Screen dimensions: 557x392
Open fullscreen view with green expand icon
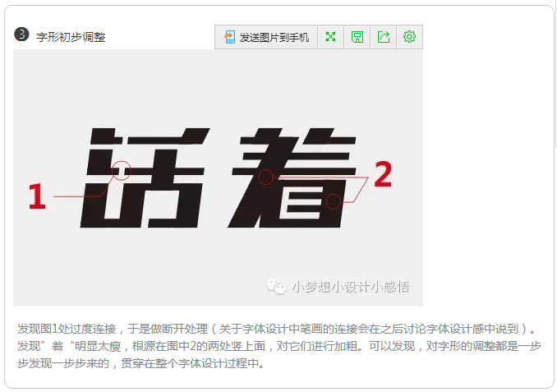tap(331, 37)
